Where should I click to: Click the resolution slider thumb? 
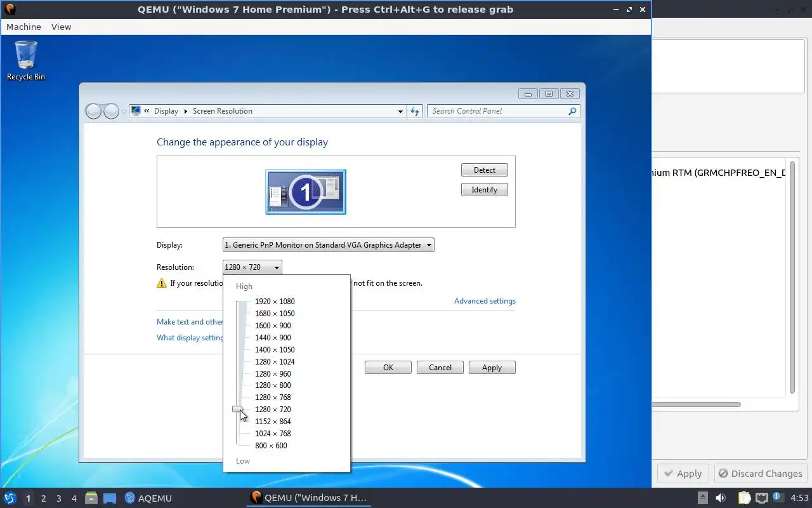(237, 410)
